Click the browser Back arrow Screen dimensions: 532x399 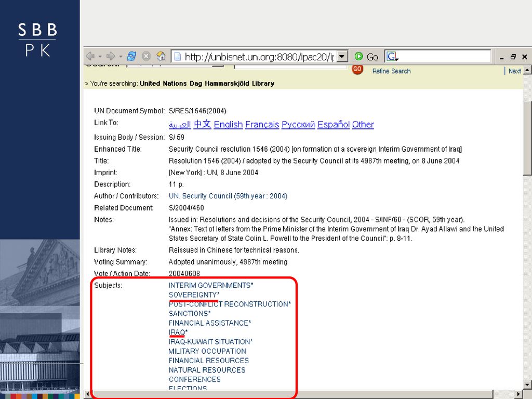click(90, 56)
